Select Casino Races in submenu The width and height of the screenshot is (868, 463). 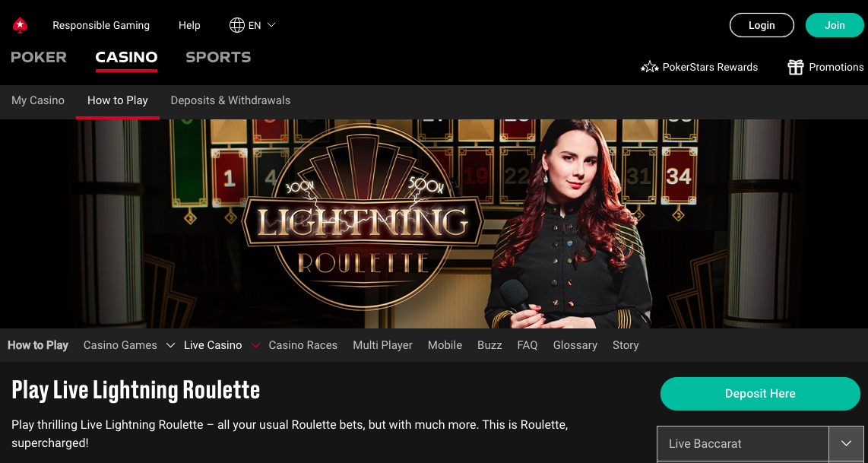303,345
